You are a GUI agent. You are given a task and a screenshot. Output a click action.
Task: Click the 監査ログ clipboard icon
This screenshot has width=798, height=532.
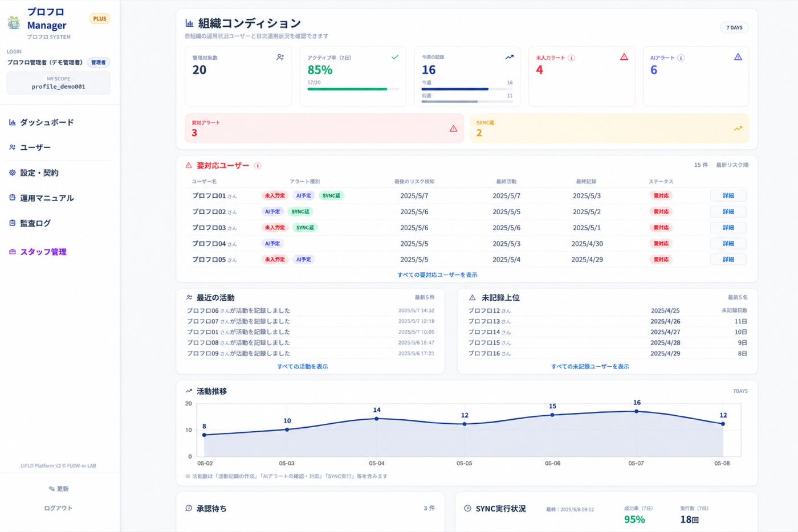click(12, 223)
